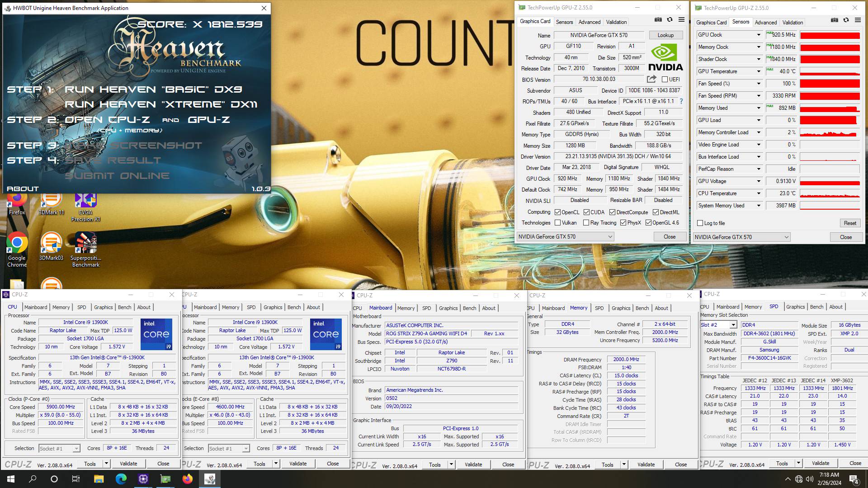Viewport: 868px width, 488px height.
Task: Toggle Vulkan checkbox in GPU-Z
Action: pyautogui.click(x=558, y=223)
